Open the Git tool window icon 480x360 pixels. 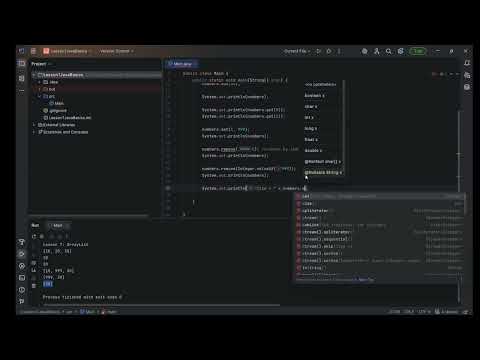[x=22, y=301]
